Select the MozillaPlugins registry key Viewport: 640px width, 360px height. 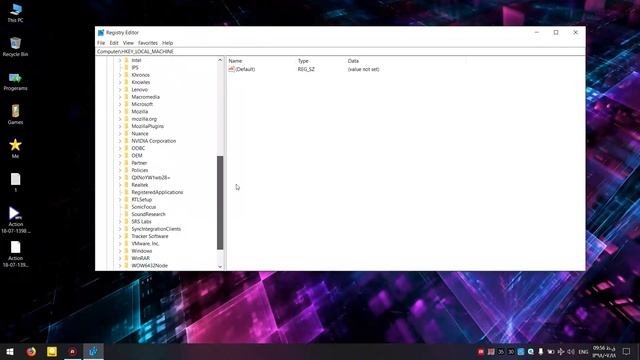tap(147, 127)
